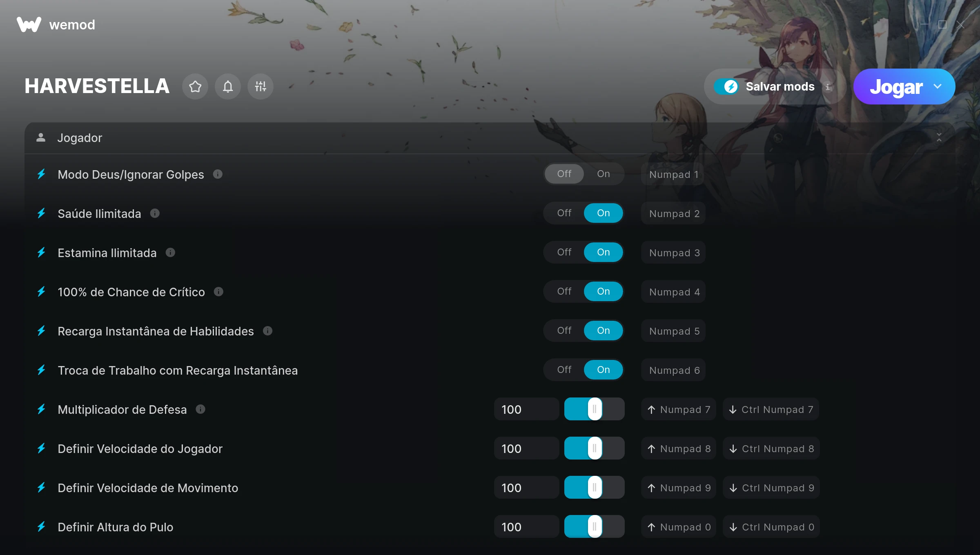The width and height of the screenshot is (980, 555).
Task: Adjust Definir Altura do Pulo slider
Action: click(x=595, y=526)
